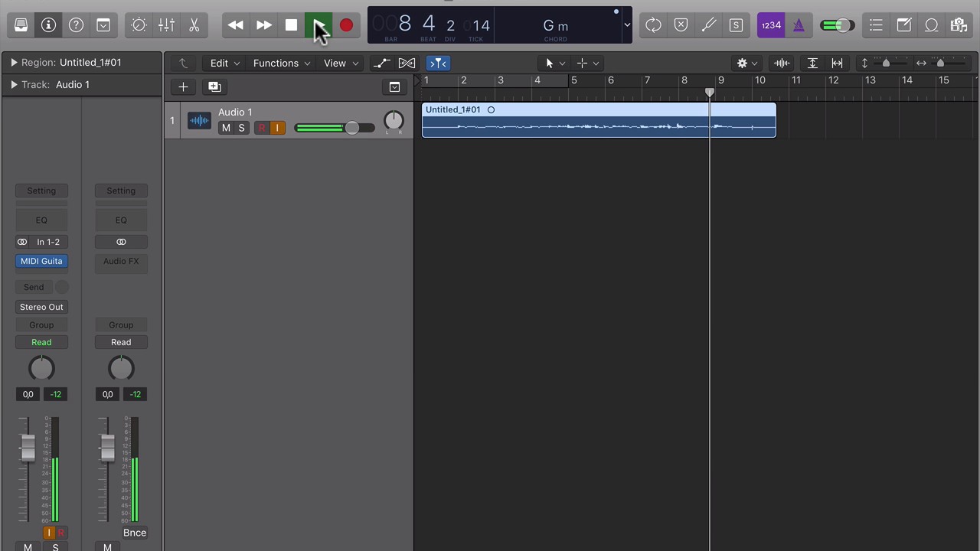This screenshot has width=980, height=551.
Task: Open Editors with scissors icon
Action: [194, 25]
